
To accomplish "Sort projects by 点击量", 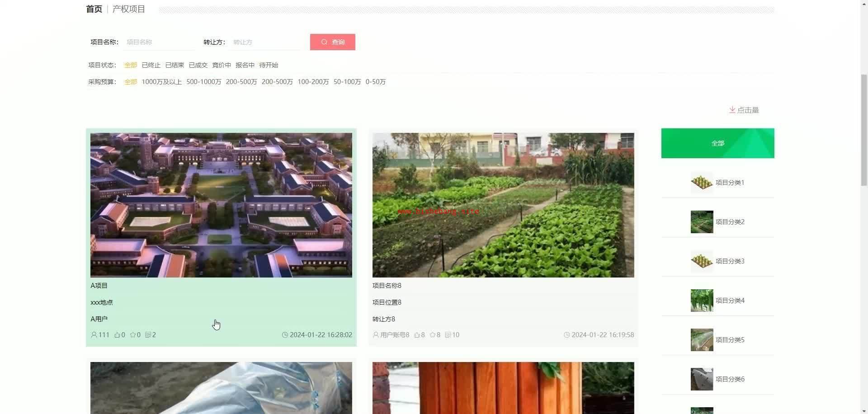I will (744, 110).
